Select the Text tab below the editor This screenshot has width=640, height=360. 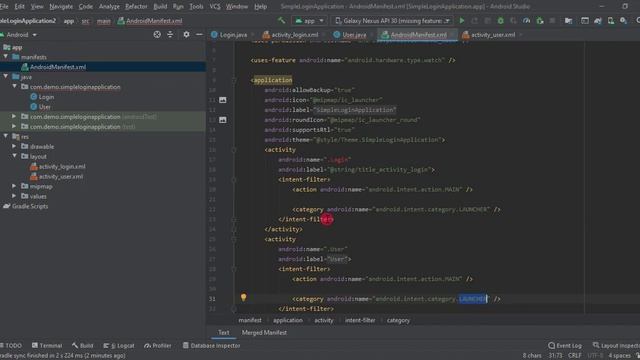pyautogui.click(x=224, y=333)
